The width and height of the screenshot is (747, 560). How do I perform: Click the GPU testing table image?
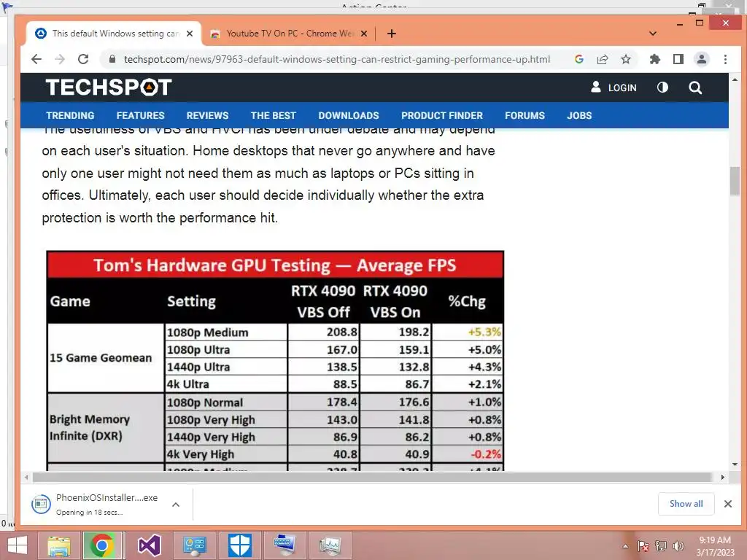pos(275,361)
